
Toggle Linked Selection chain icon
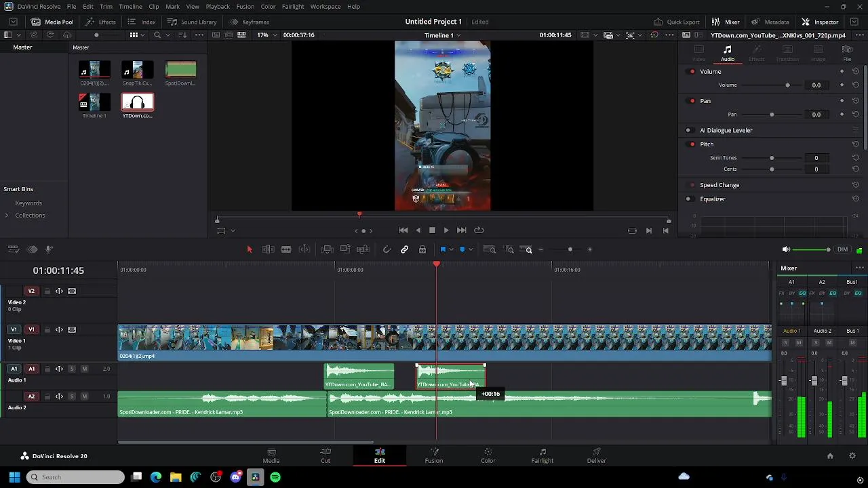(405, 249)
